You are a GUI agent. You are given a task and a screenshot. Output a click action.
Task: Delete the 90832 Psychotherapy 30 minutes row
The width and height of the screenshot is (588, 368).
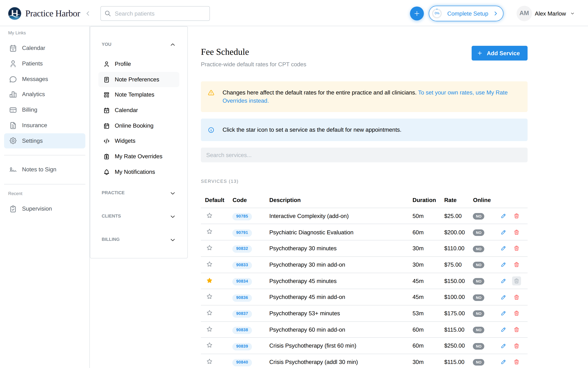coord(516,248)
